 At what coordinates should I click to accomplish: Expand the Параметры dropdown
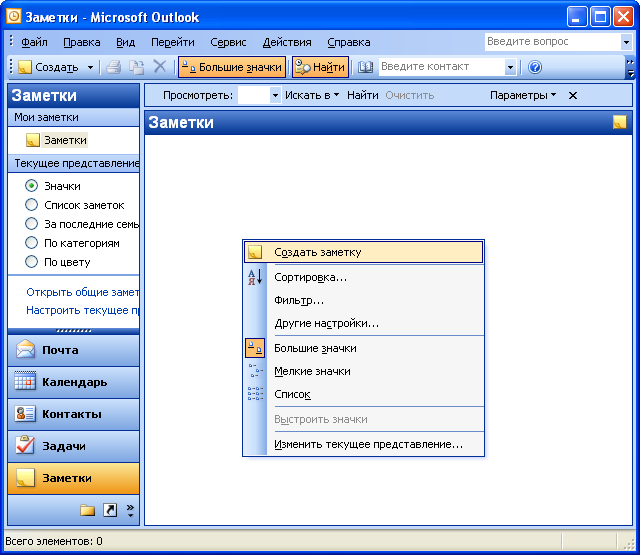coord(523,95)
